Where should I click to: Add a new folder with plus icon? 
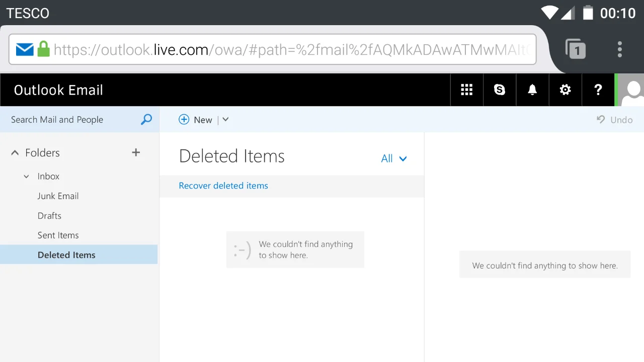136,152
